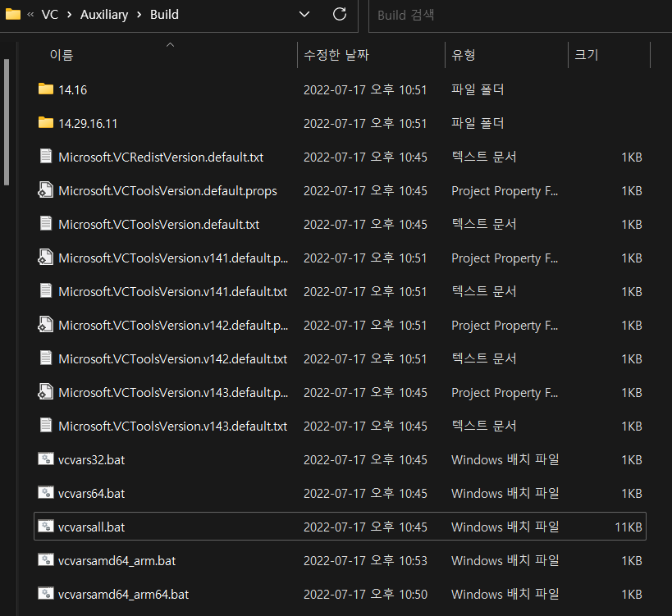Click the Windows 배치 파일 type of vcvars32.bat
Image resolution: width=672 pixels, height=616 pixels.
[x=505, y=459]
